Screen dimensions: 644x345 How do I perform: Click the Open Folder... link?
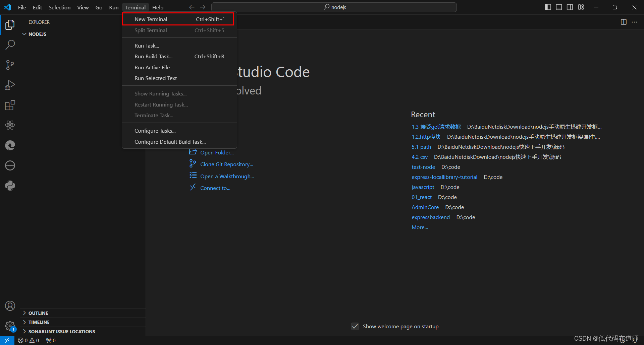pos(217,152)
